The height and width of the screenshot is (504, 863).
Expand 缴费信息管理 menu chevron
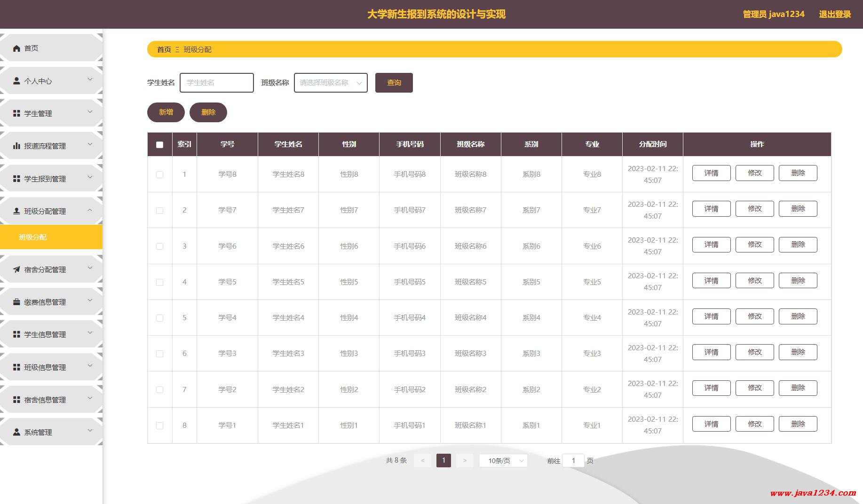click(90, 300)
